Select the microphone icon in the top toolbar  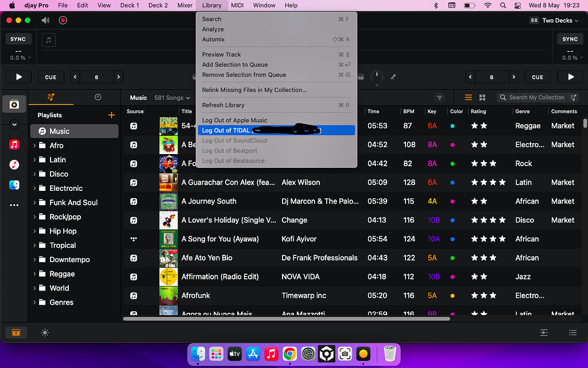[x=393, y=76]
